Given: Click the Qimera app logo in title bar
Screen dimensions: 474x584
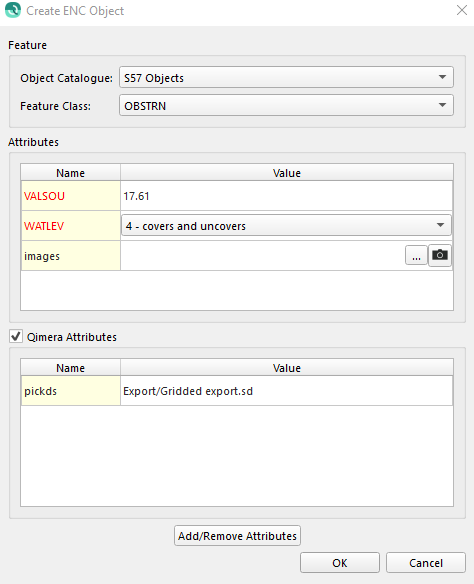Looking at the screenshot, I should 13,10.
